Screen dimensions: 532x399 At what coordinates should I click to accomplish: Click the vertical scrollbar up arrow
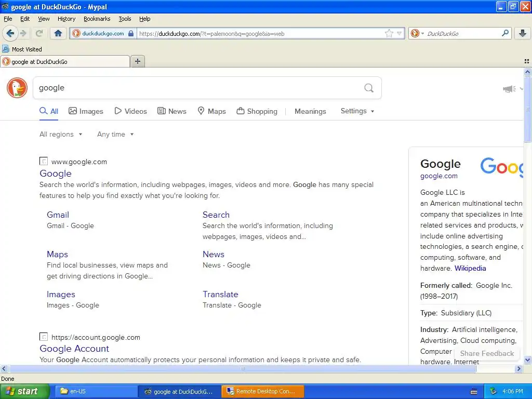[527, 72]
